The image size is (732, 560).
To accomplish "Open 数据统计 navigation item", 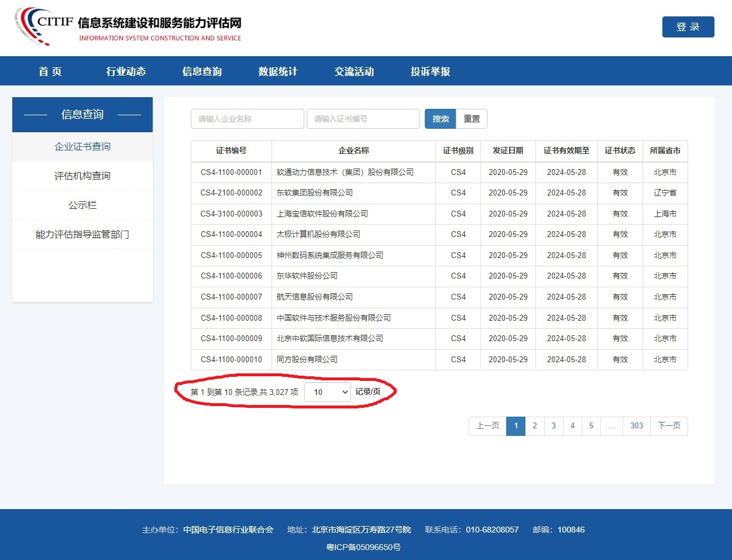I will click(278, 71).
